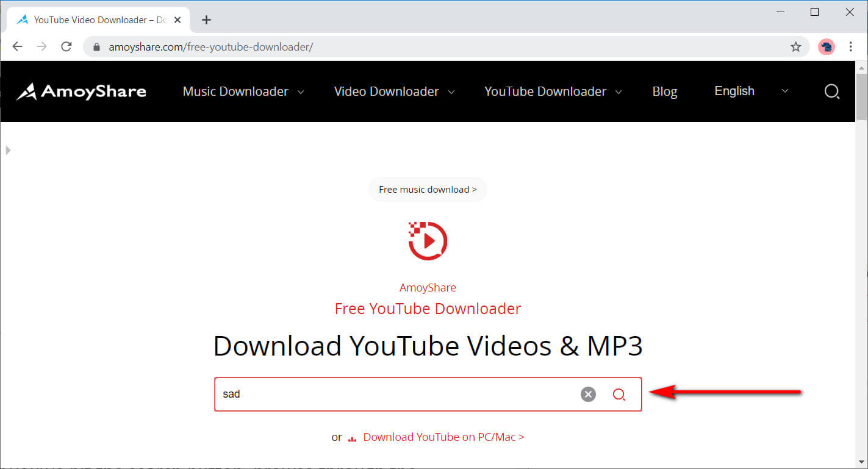The width and height of the screenshot is (868, 469).
Task: Expand the language chevron arrow
Action: tap(785, 91)
